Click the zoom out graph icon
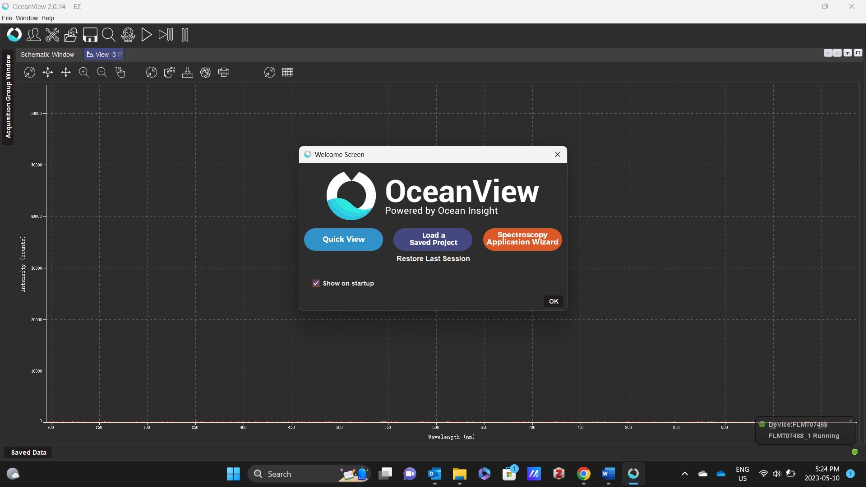Screen dimensions: 868x489 [x=102, y=72]
